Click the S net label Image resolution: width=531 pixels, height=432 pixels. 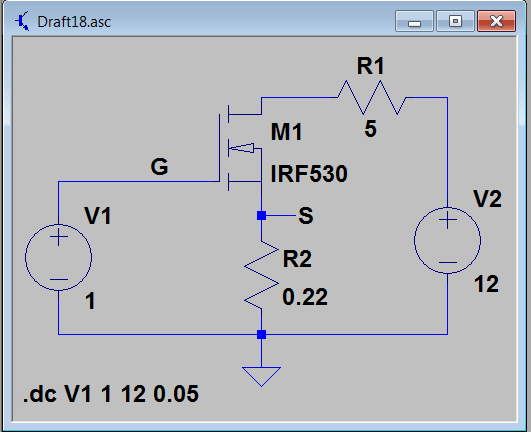tap(306, 215)
